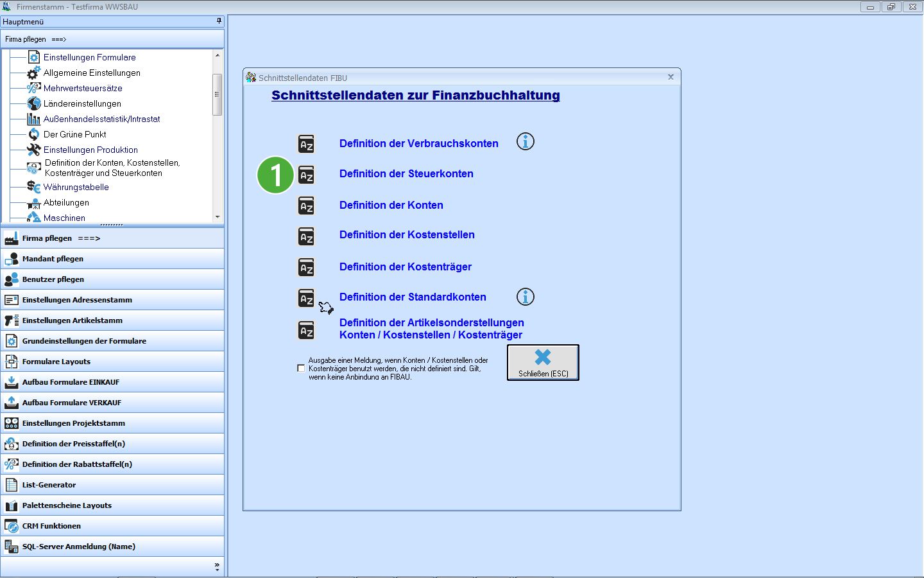
Task: Select Der Grüne Punkt tree item text
Action: pyautogui.click(x=75, y=134)
